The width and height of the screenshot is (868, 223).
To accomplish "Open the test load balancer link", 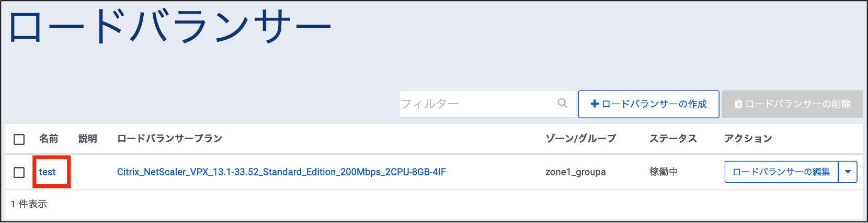I will coord(48,172).
